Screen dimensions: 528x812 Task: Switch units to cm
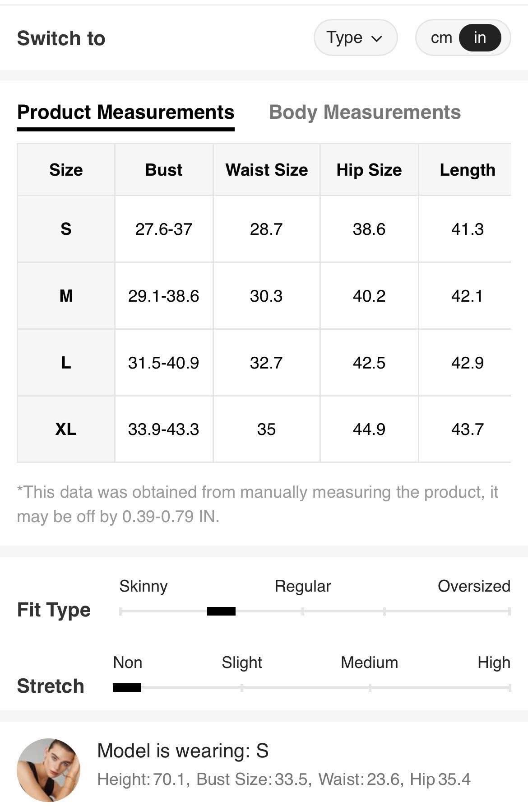(441, 37)
